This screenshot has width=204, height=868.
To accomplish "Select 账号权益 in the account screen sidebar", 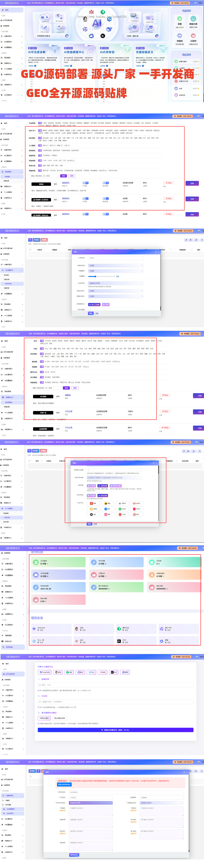I will [12, 647].
